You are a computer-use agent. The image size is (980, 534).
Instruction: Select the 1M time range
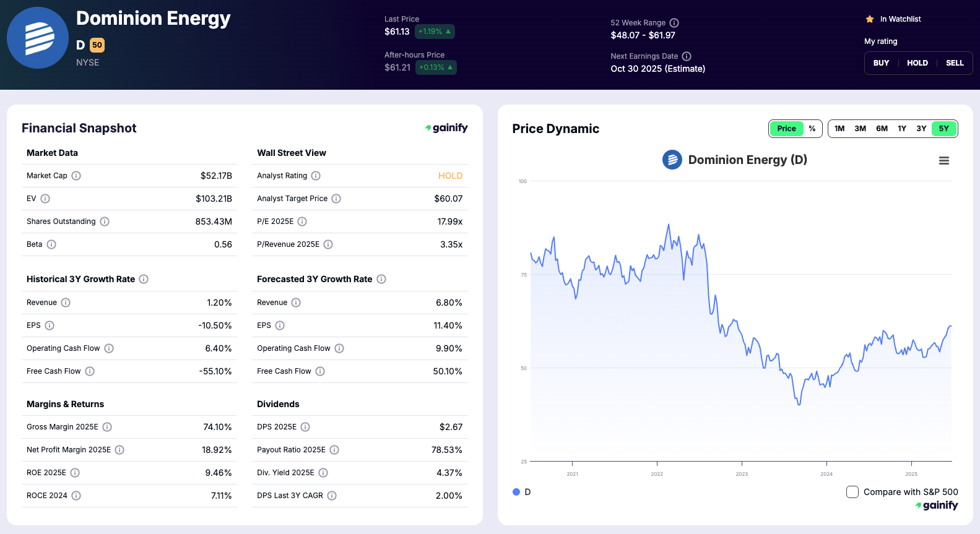pyautogui.click(x=839, y=129)
